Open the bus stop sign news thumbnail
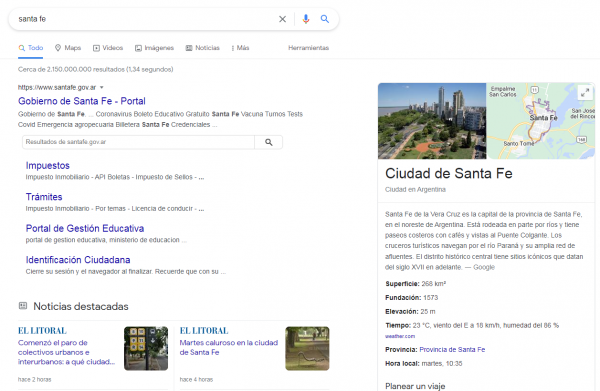 tap(146, 348)
